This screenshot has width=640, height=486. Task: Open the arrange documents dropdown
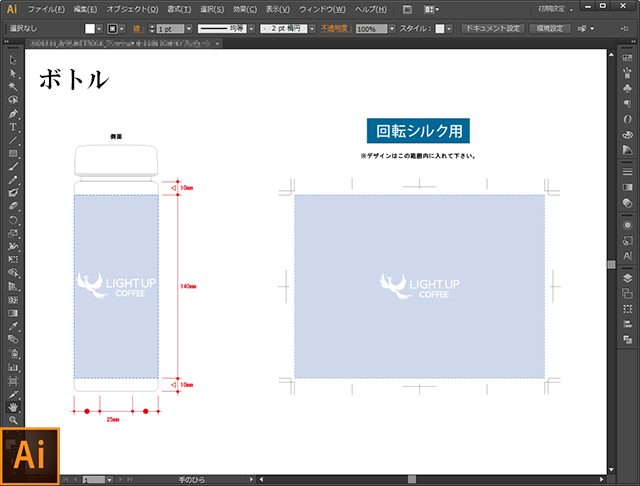(431, 9)
